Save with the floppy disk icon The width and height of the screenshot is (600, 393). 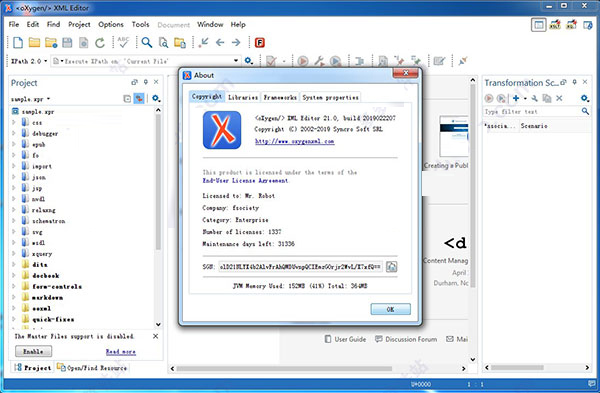[67, 42]
